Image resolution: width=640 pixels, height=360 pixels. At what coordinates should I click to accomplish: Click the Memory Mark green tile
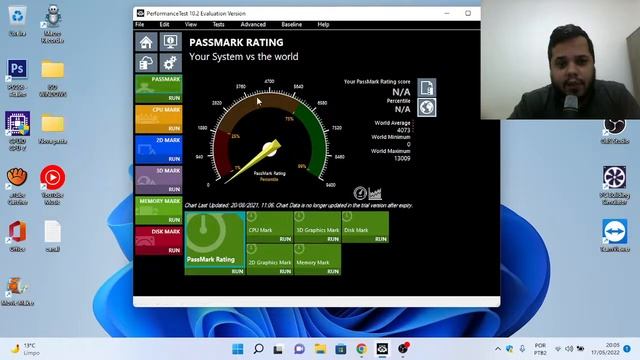coord(317,259)
